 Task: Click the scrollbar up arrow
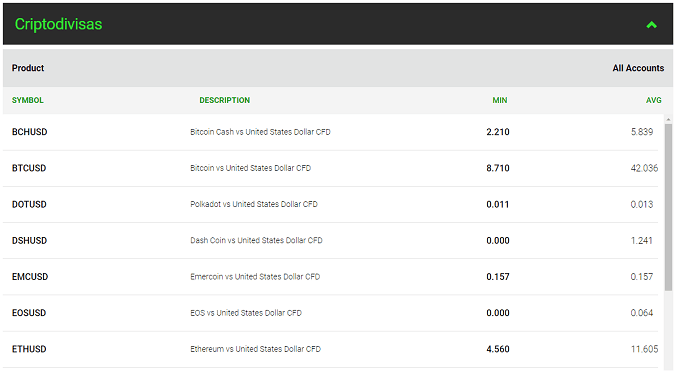668,119
